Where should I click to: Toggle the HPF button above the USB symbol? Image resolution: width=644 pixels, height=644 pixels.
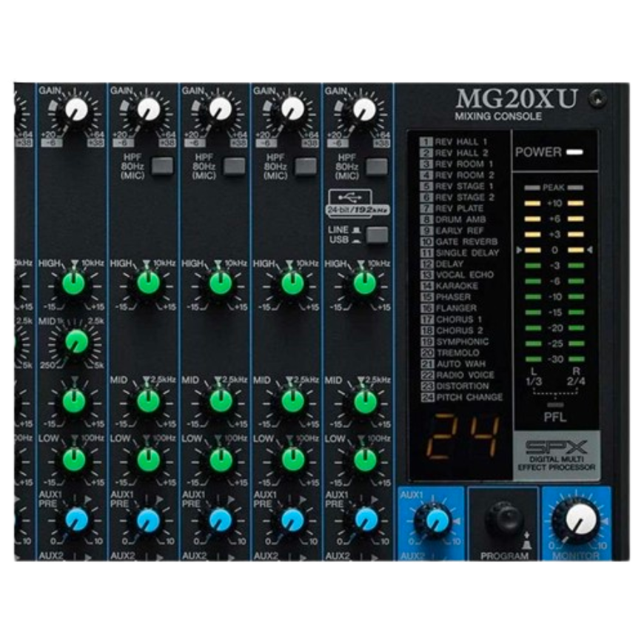click(377, 167)
